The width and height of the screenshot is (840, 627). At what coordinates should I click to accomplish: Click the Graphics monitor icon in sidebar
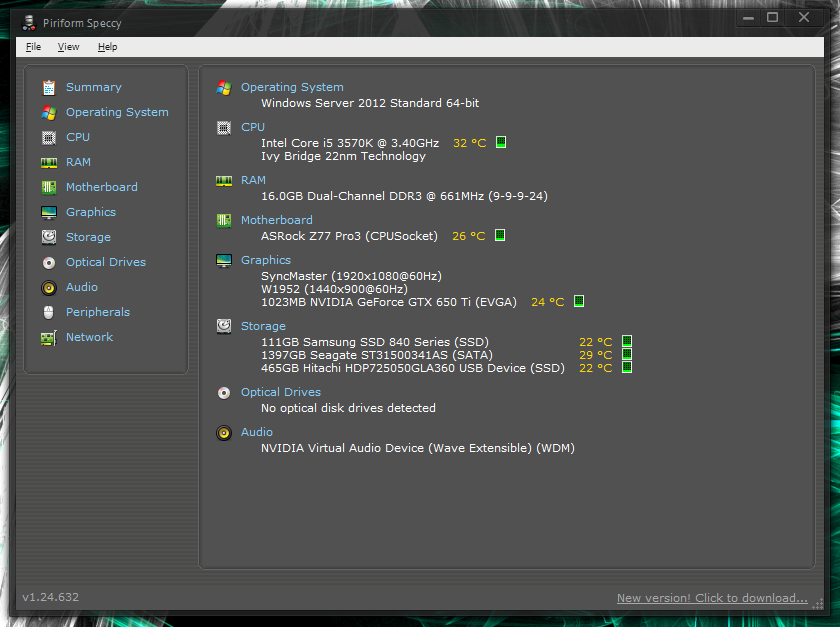(49, 213)
